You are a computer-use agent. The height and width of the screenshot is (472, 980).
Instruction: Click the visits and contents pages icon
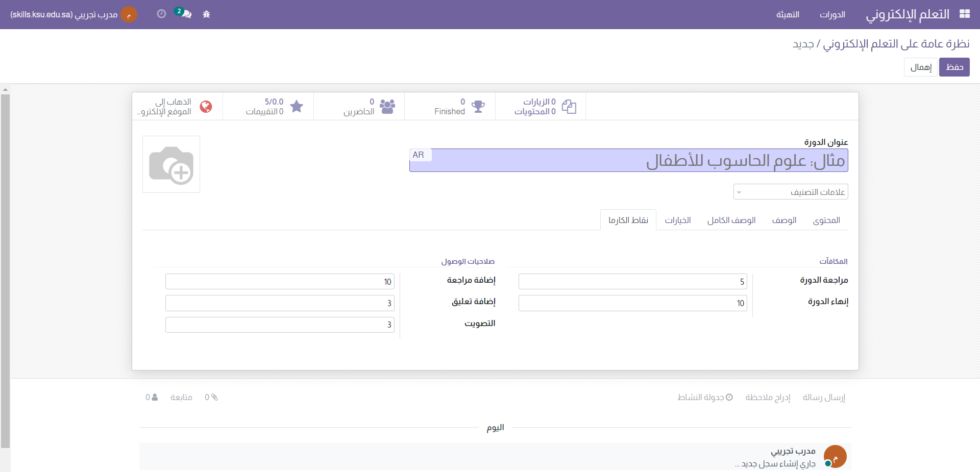[x=569, y=107]
